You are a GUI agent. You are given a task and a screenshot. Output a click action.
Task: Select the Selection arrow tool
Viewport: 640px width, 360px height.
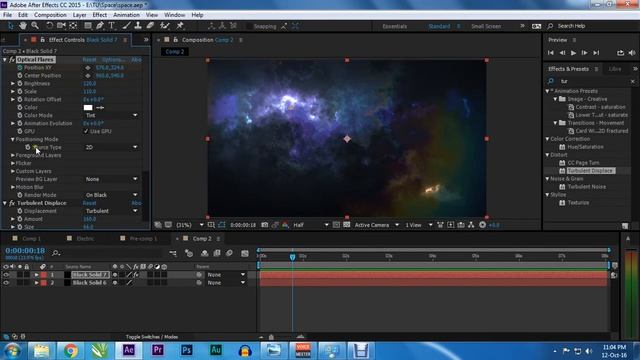11,26
